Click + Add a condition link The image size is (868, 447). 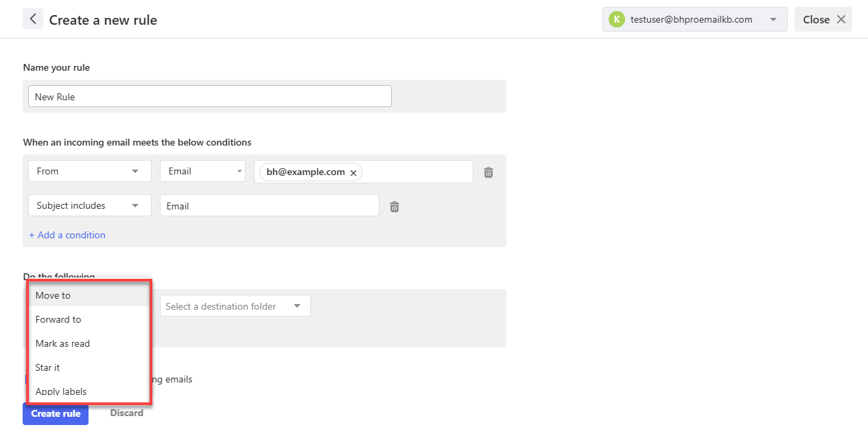[x=67, y=235]
